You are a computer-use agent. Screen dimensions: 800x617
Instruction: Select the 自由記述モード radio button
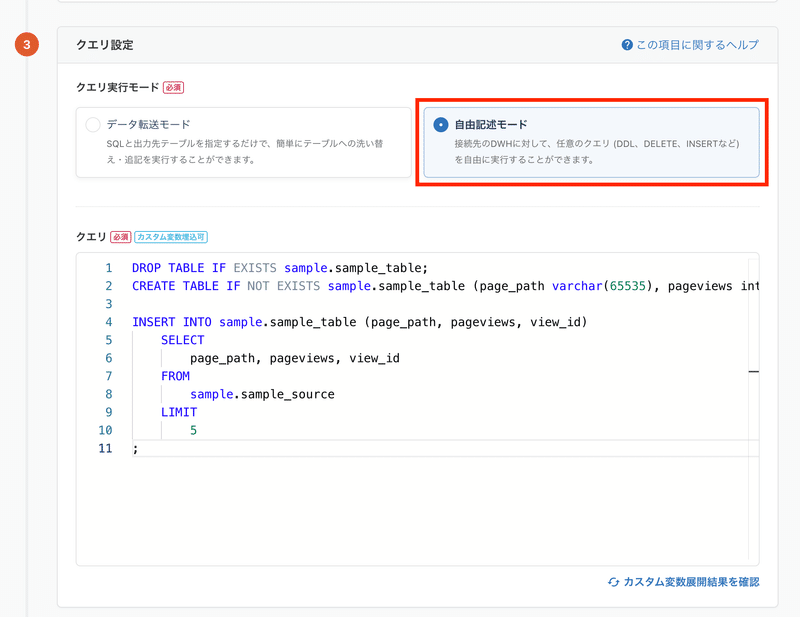pos(441,125)
